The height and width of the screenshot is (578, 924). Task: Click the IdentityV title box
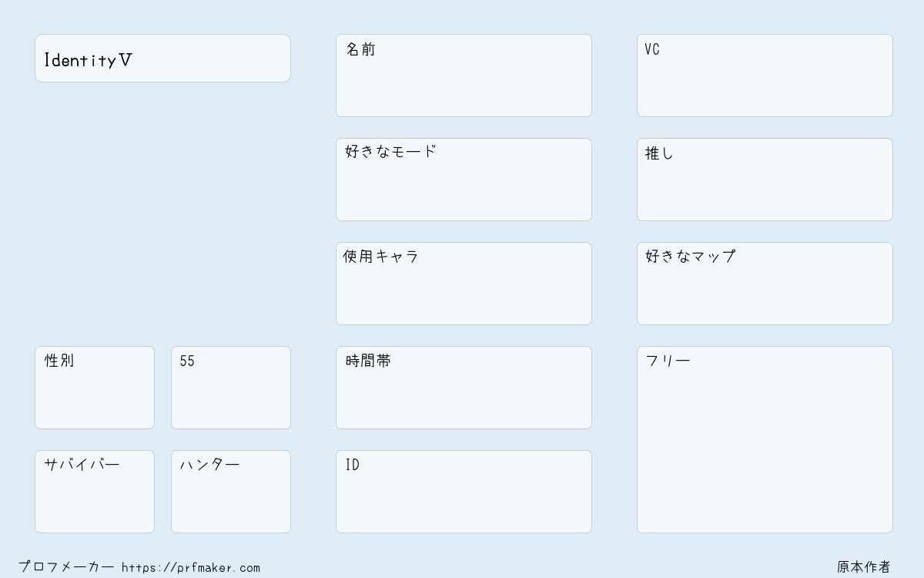click(162, 58)
